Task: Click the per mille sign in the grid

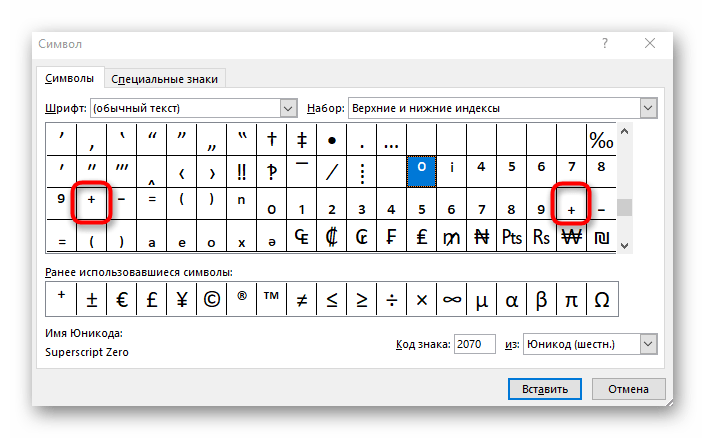Action: coord(601,139)
